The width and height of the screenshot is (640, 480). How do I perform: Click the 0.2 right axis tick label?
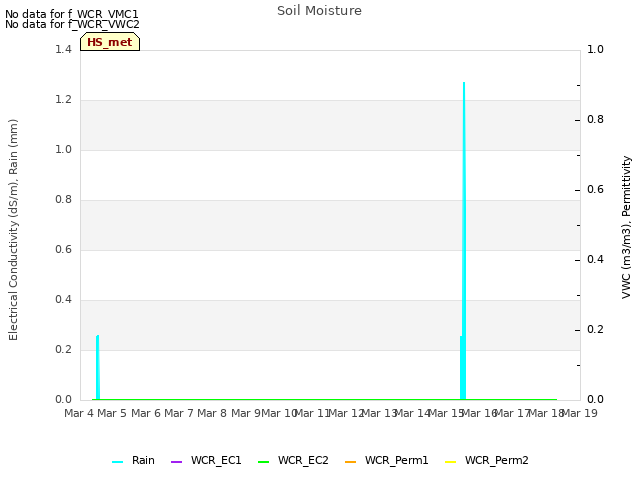click(595, 329)
